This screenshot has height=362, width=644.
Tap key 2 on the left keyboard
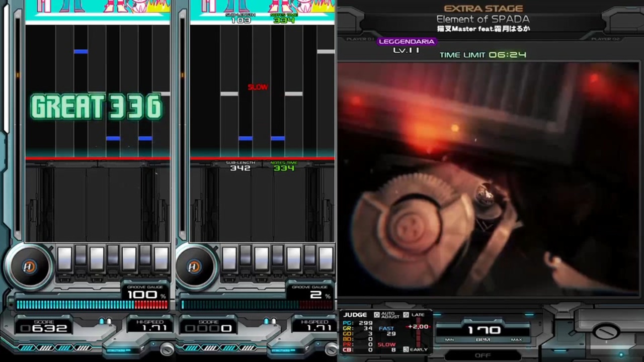(80, 255)
